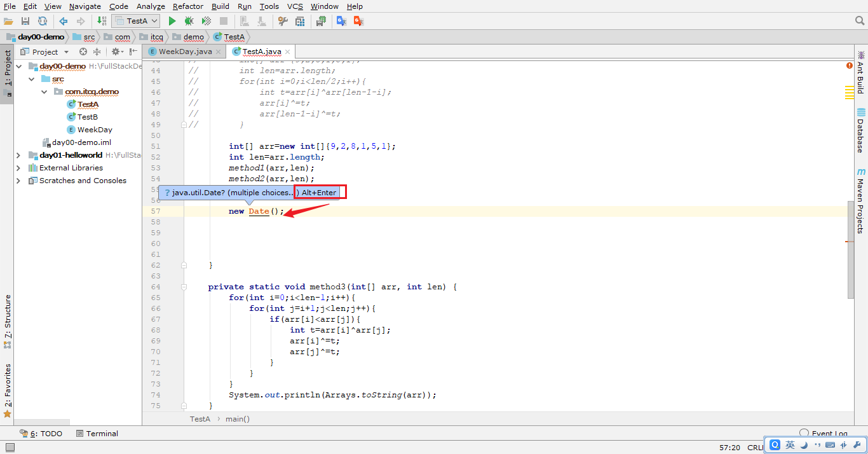Click the Synchronize refresh icon
This screenshot has height=454, width=868.
42,21
